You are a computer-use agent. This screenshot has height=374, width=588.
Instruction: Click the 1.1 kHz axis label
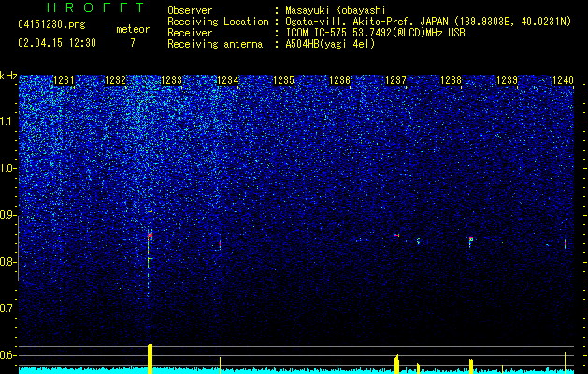tap(7, 122)
